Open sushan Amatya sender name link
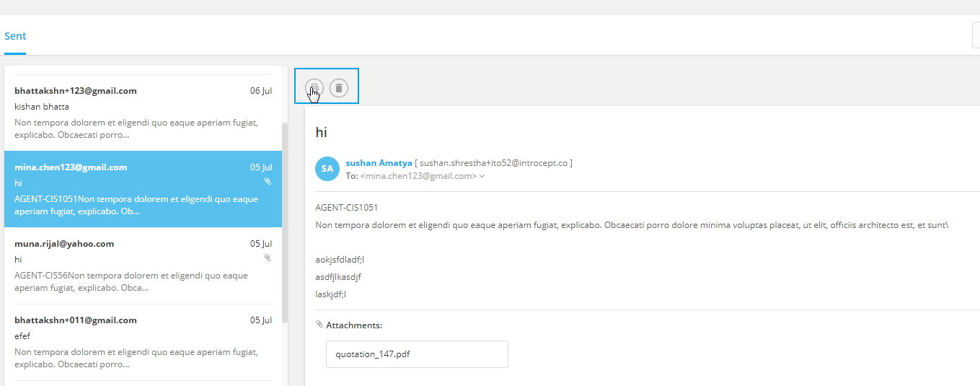The height and width of the screenshot is (386, 980). coord(379,163)
